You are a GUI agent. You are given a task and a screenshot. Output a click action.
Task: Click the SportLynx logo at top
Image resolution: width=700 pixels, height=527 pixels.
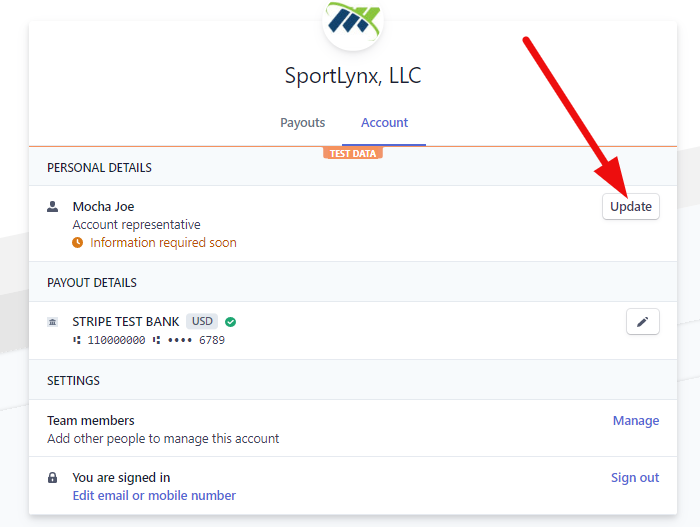pos(353,22)
